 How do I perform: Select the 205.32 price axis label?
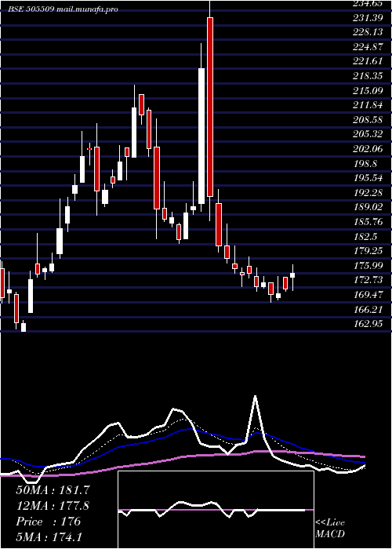point(368,134)
